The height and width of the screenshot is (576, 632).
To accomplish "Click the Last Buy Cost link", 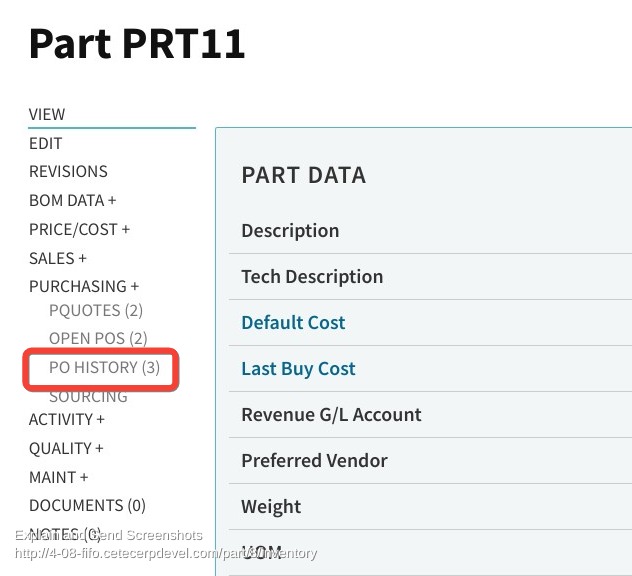I will coord(298,369).
